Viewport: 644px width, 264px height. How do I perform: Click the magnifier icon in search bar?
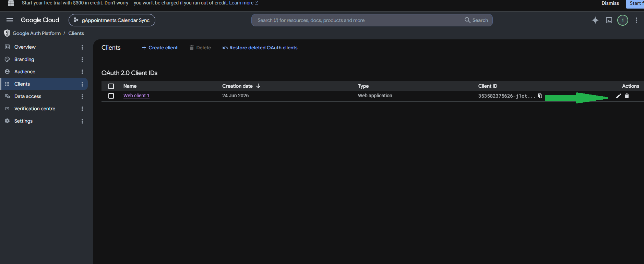pos(467,20)
